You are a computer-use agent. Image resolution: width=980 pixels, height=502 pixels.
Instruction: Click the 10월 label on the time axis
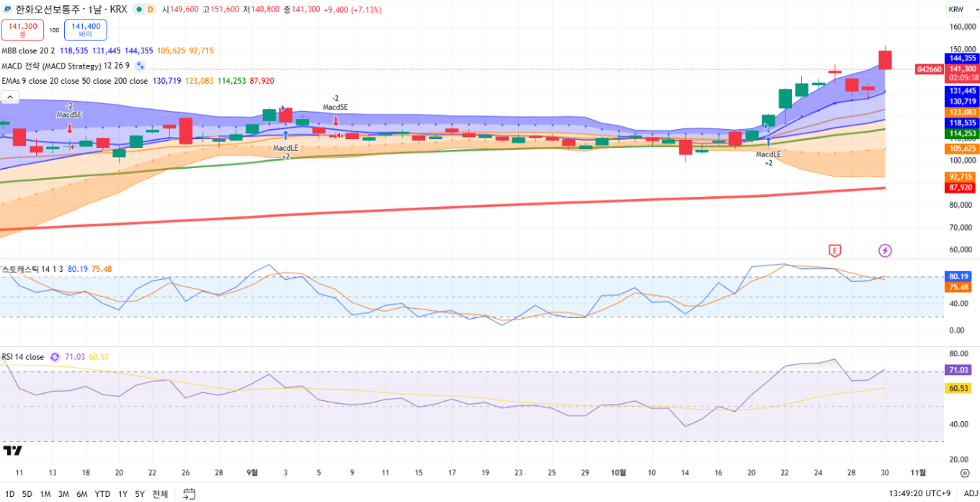click(618, 472)
